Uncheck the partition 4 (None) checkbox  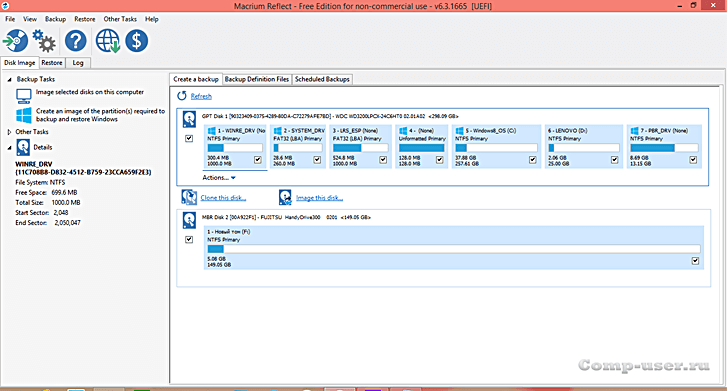click(440, 160)
